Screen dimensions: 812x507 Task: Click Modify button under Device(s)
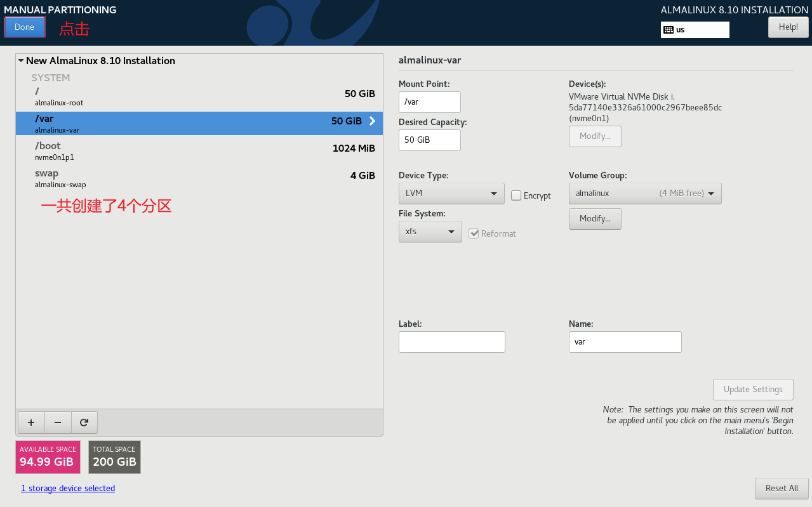(595, 136)
